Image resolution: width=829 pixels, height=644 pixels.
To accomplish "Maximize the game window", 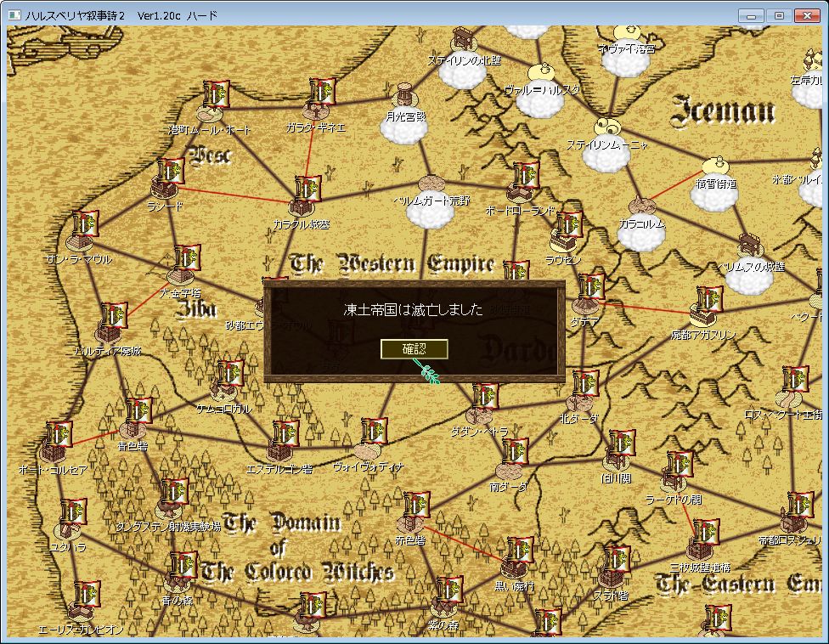I will [x=779, y=15].
